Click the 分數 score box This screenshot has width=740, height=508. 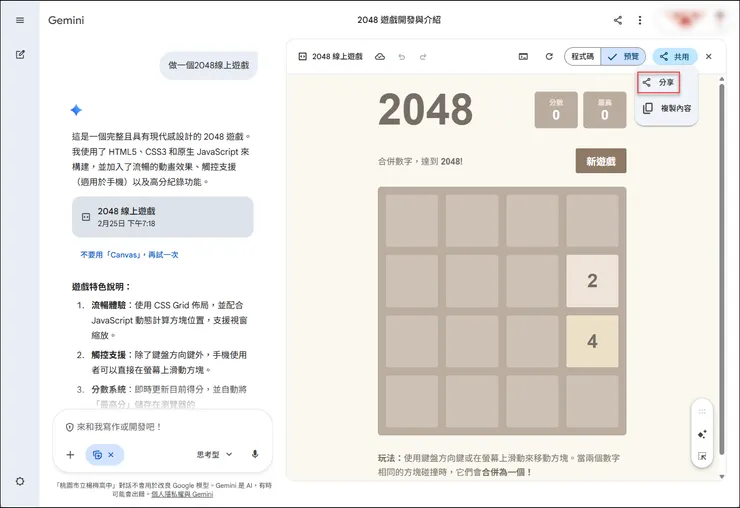tap(556, 110)
